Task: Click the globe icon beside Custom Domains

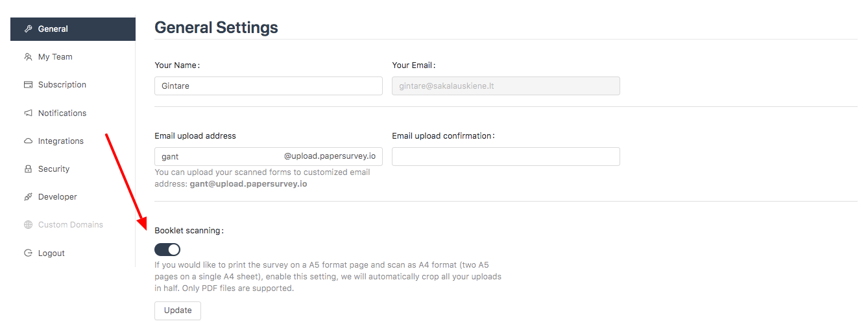Action: point(28,225)
